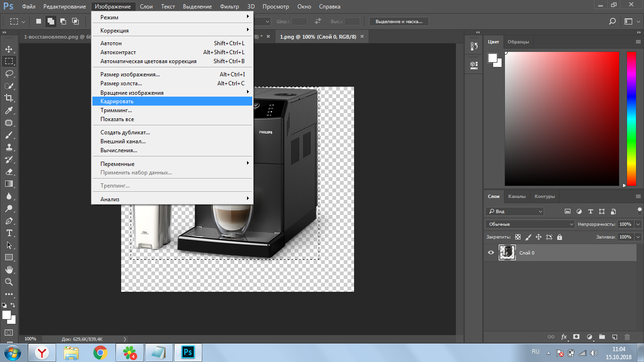Select Тримминг... menu entry
Screen dimensions: 644x362
[x=172, y=110]
